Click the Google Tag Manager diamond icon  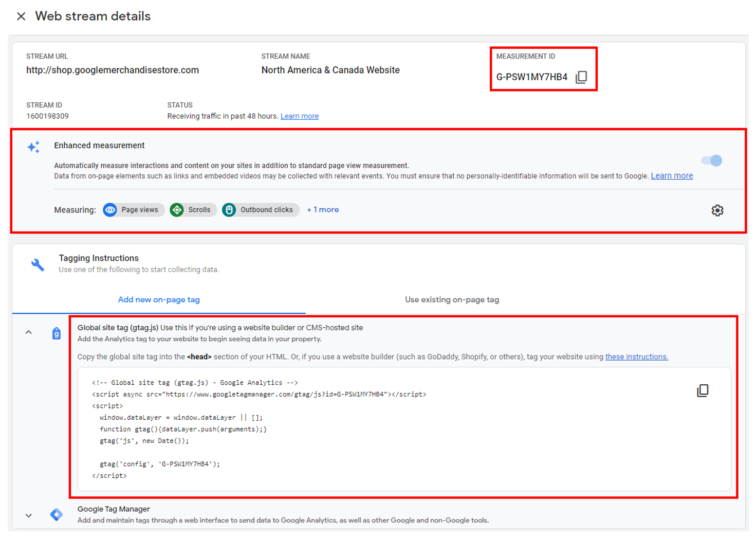pyautogui.click(x=57, y=514)
